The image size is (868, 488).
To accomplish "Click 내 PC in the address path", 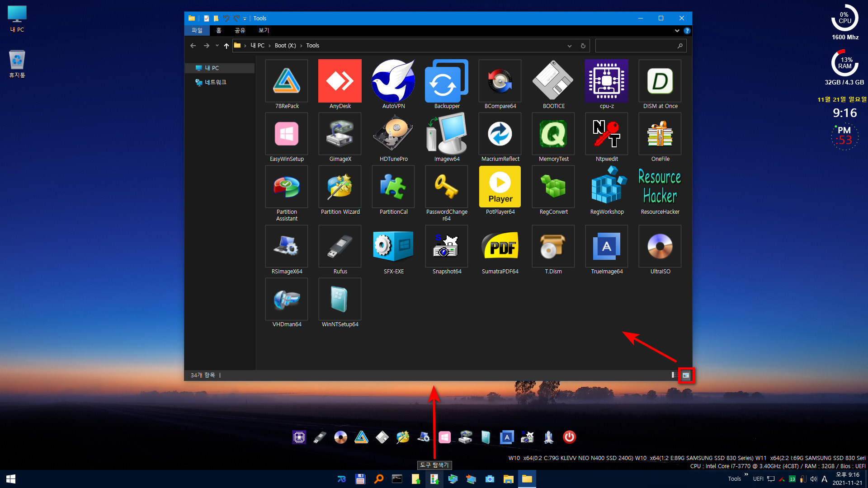I will 257,46.
